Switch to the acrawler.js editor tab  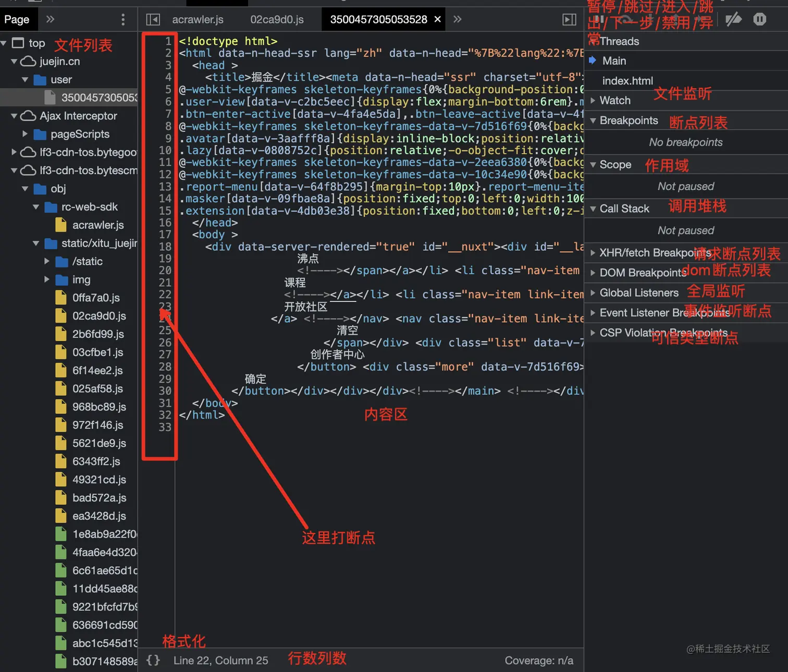pos(198,20)
